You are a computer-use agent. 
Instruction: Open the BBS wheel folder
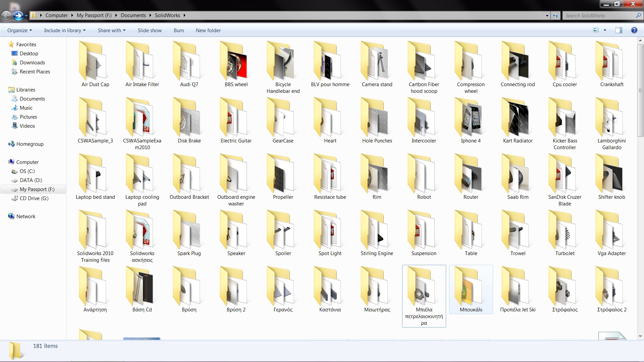[236, 65]
